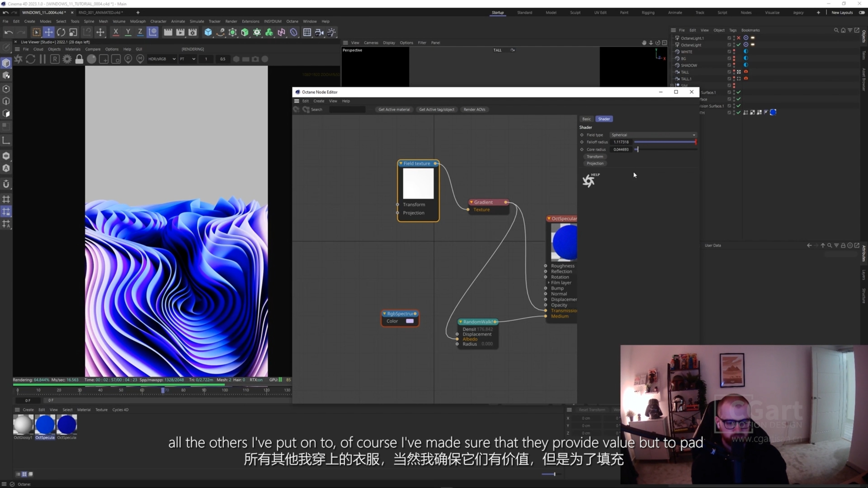This screenshot has height=488, width=868.
Task: Pause the Live Viewer rendering
Action: [42, 59]
